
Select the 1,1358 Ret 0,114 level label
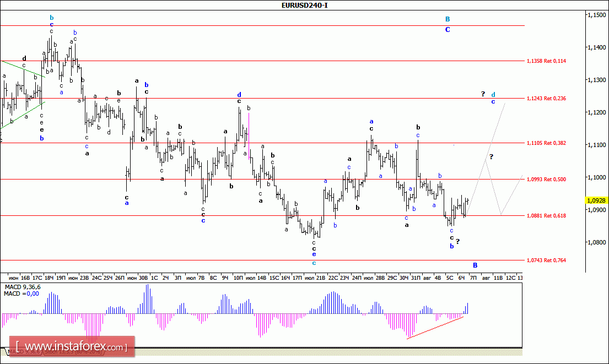[x=546, y=61]
